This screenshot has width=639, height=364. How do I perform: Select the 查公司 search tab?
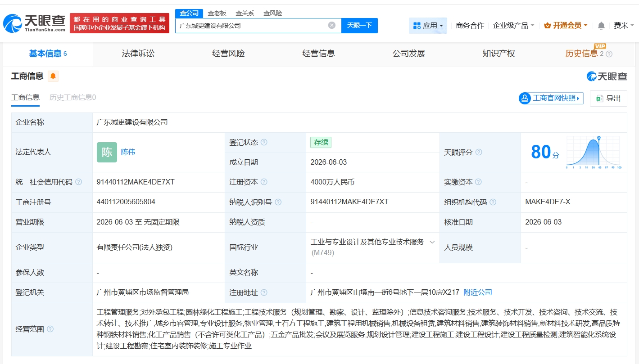(x=189, y=13)
